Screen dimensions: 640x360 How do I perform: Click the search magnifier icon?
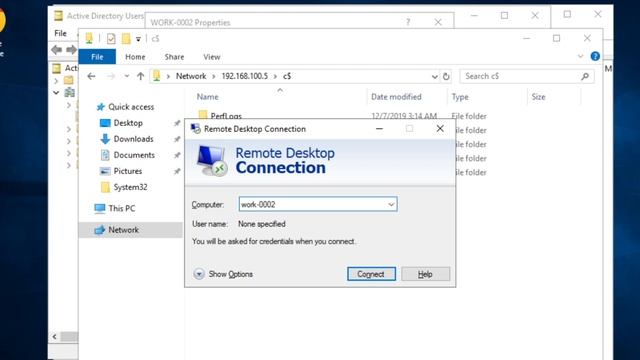pos(585,76)
